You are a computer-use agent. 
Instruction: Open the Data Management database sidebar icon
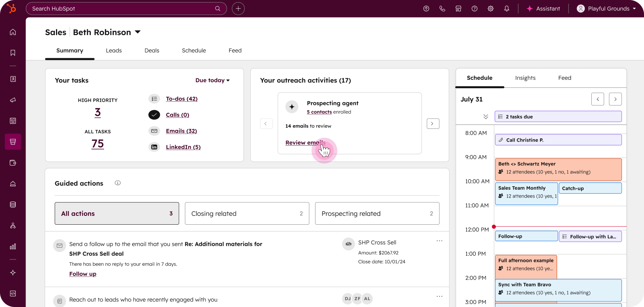point(13,205)
